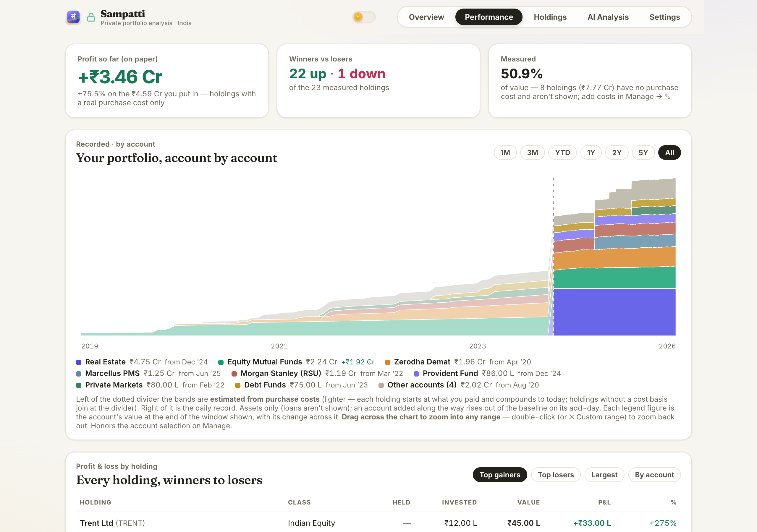
Task: Click the +₹33.00 L P&L value
Action: tap(592, 523)
